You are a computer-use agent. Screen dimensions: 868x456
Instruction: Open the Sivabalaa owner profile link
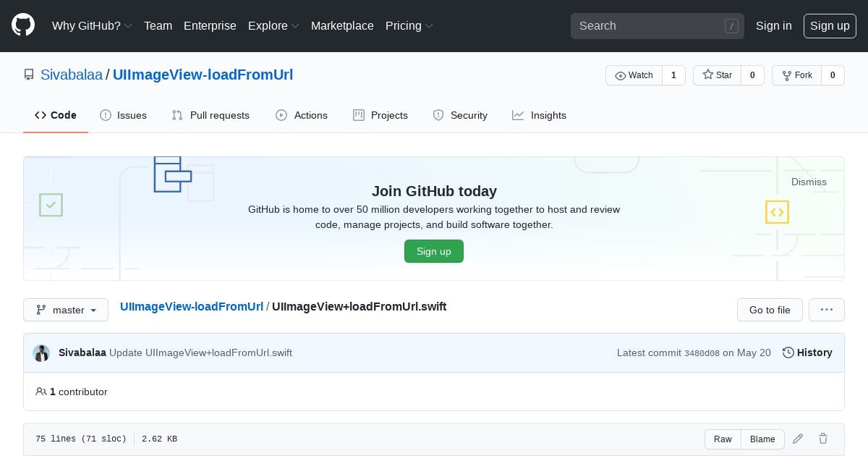coord(72,75)
